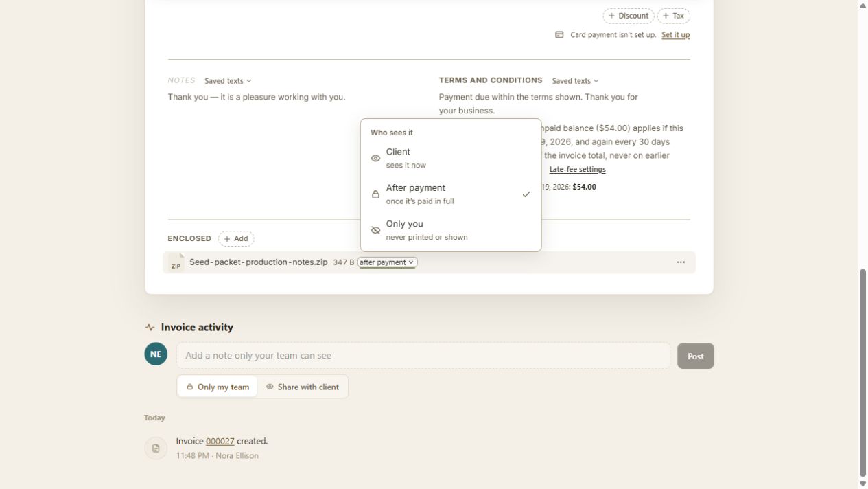Click the invoice created document icon
The image size is (868, 489).
pos(156,448)
